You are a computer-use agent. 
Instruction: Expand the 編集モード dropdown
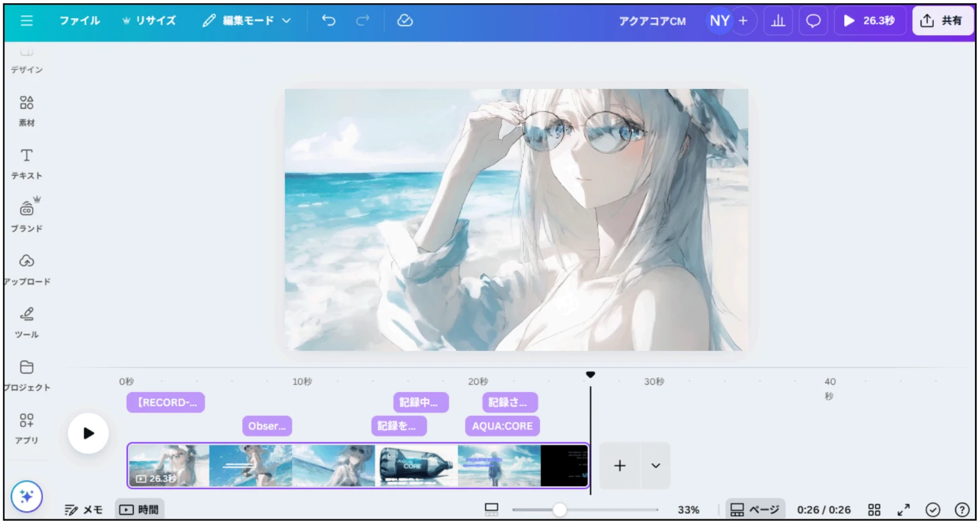(x=247, y=20)
